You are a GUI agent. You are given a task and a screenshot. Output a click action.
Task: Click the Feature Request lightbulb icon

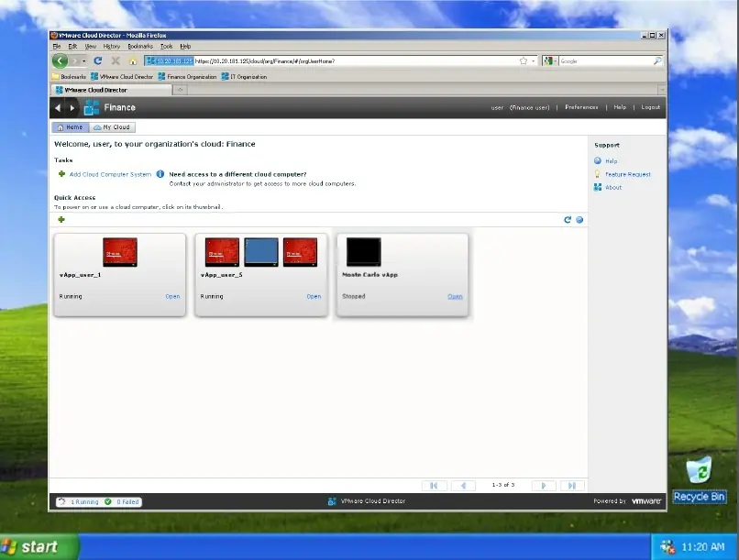click(x=598, y=174)
